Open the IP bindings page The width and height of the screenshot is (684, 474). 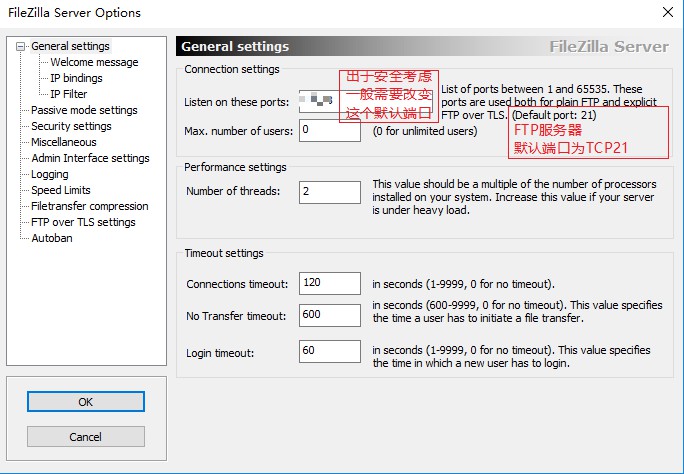coord(76,78)
